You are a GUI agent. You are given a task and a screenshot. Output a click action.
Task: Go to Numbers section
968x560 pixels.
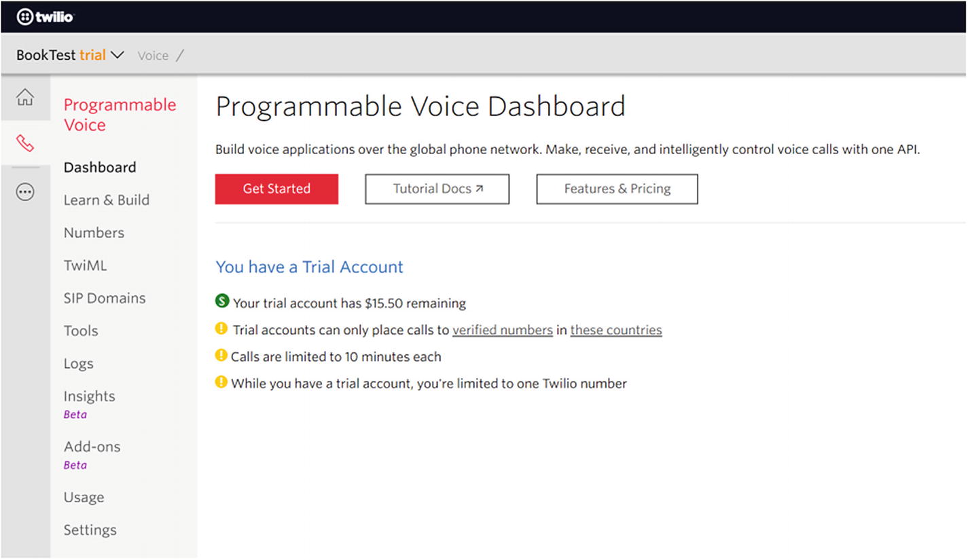pos(94,232)
